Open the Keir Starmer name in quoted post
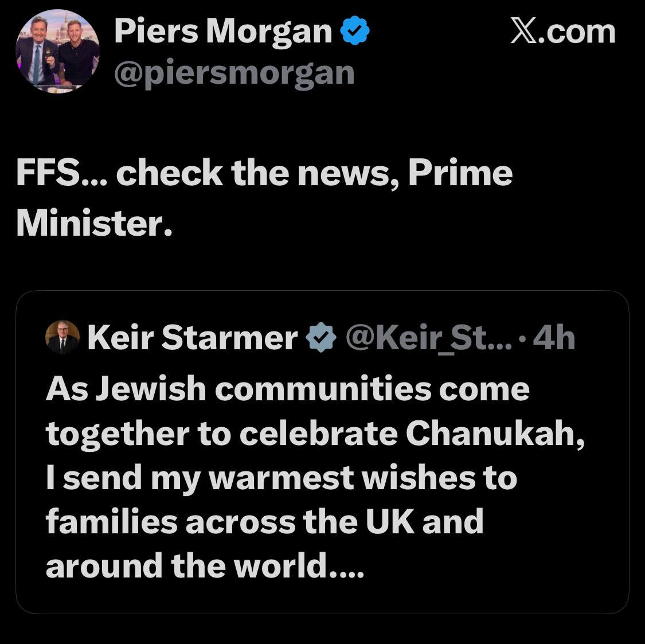The width and height of the screenshot is (645, 644). coord(192,338)
